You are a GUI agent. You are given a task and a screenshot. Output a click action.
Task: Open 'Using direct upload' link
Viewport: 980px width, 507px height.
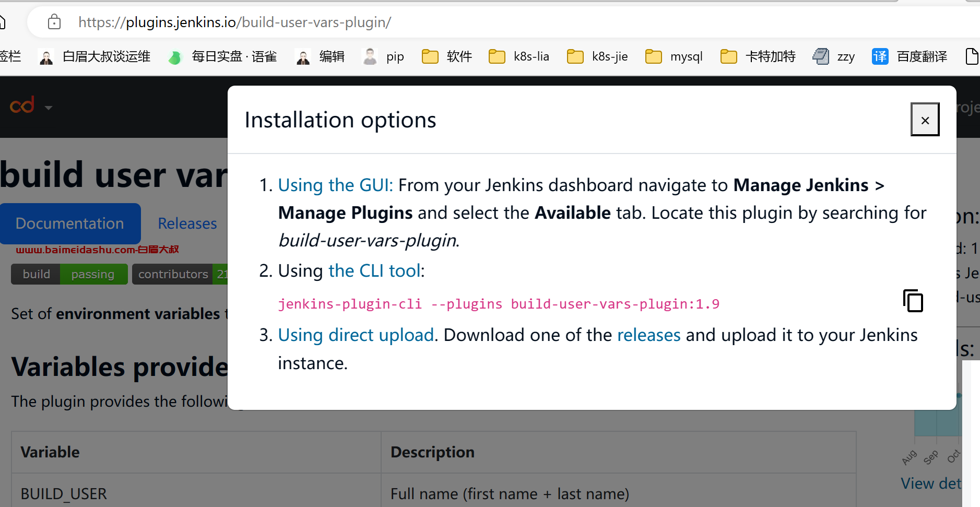click(356, 335)
